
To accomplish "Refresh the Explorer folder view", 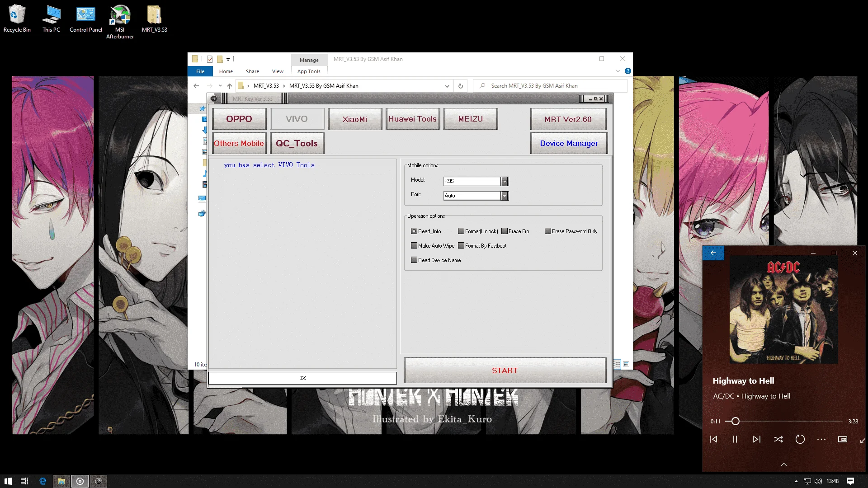I will tap(461, 86).
